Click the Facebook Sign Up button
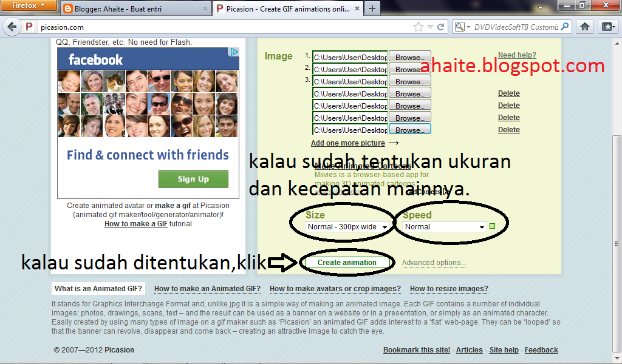The height and width of the screenshot is (364, 622). click(193, 179)
